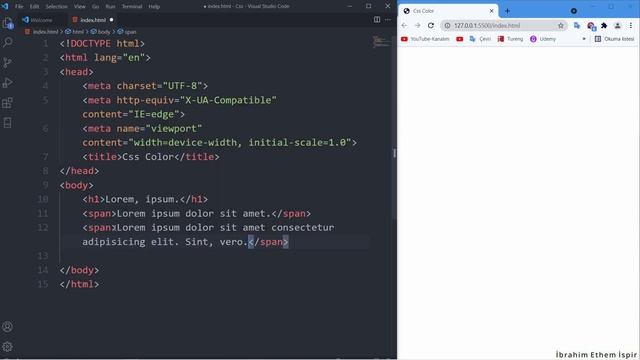Go back in the Chrome browser
The height and width of the screenshot is (360, 640).
click(x=404, y=25)
